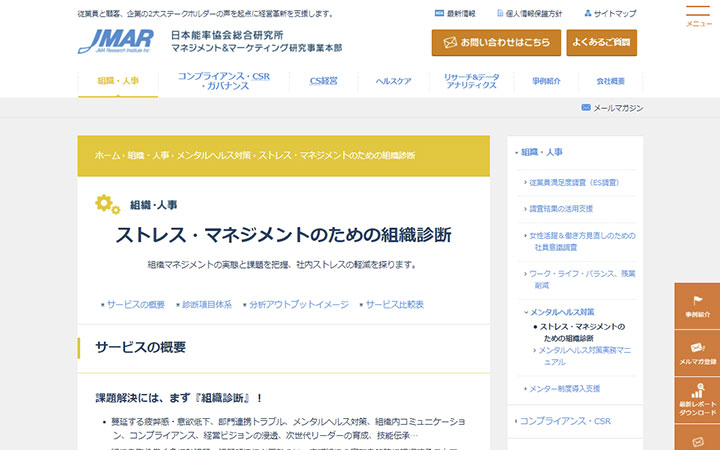
Task: Open 従業員満足度調査(ES調査) sidebar item
Action: 572,182
